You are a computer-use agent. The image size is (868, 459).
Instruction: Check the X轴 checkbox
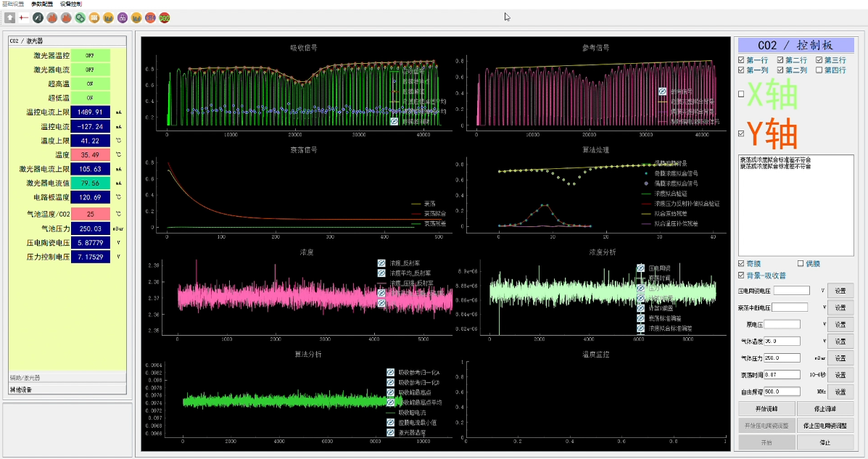coord(741,94)
